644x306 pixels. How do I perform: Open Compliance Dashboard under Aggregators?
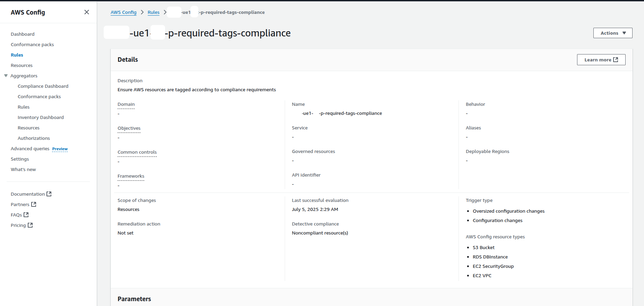point(43,86)
